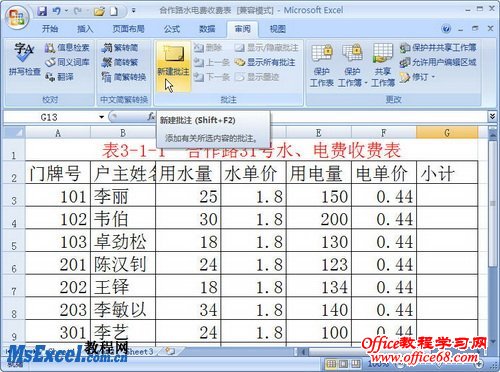Click 保护工作表 protect sheet
The width and height of the screenshot is (500, 372).
point(322,65)
